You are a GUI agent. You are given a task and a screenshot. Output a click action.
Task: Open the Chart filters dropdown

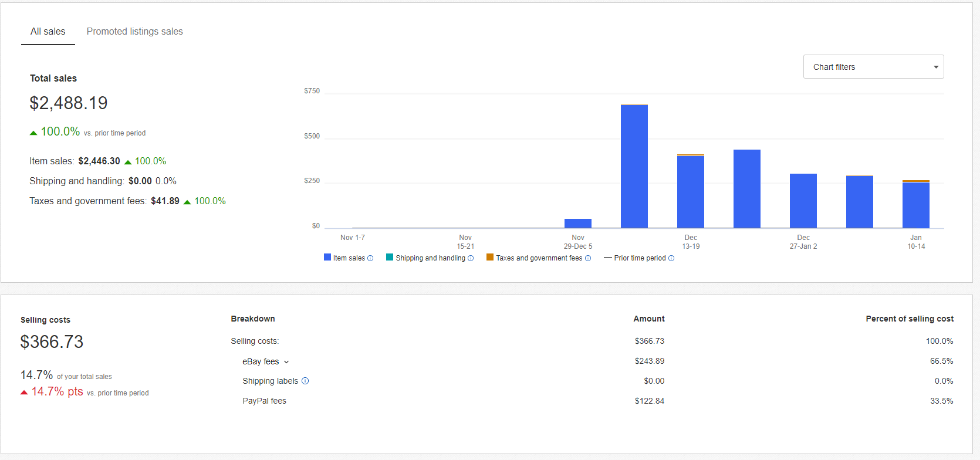click(873, 67)
